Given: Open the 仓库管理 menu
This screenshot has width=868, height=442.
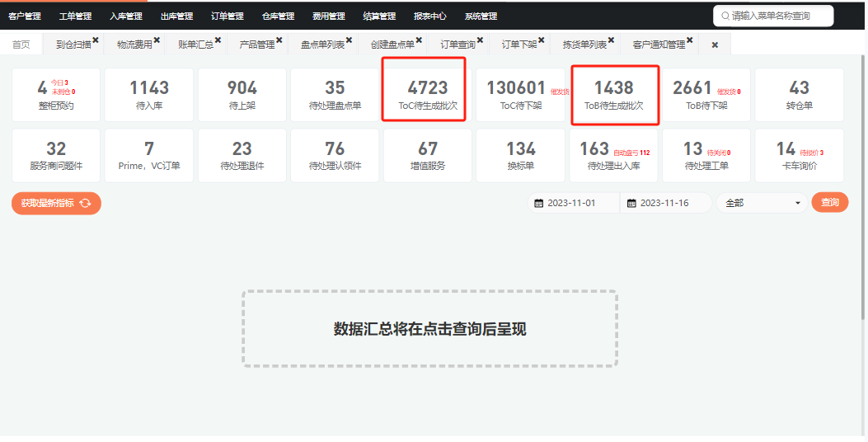Looking at the screenshot, I should (278, 16).
